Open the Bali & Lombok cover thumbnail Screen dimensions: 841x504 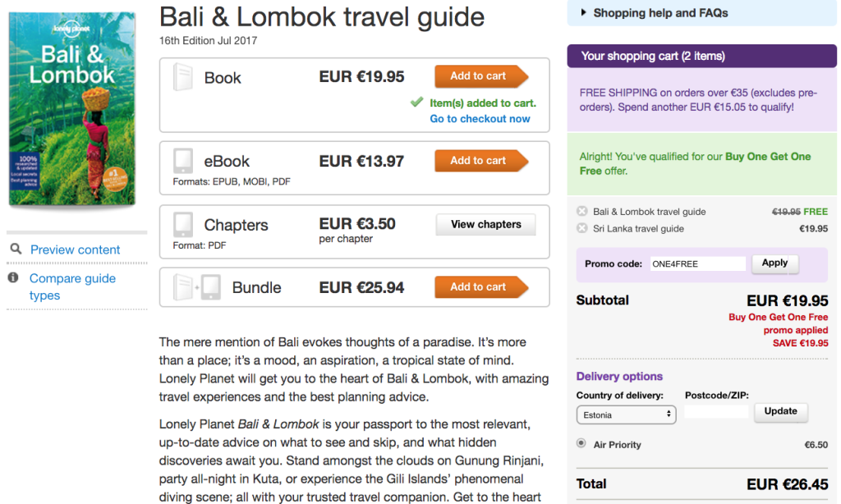(x=74, y=109)
